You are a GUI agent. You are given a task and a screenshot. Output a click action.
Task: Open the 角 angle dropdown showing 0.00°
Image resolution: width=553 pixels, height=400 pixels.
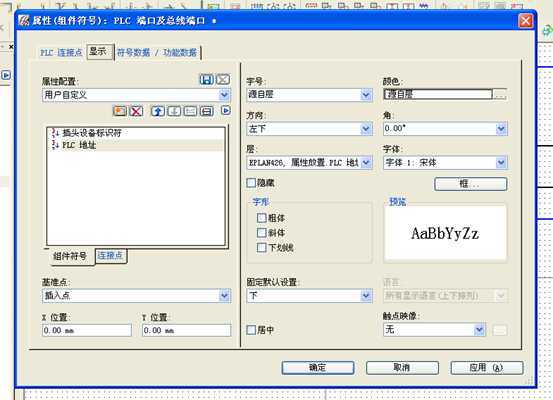point(445,129)
